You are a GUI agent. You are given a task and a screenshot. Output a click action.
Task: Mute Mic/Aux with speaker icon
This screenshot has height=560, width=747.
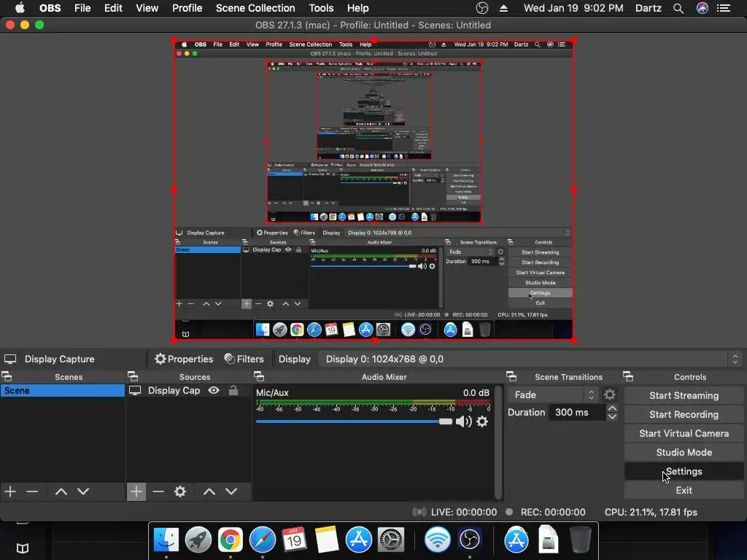[x=463, y=421]
